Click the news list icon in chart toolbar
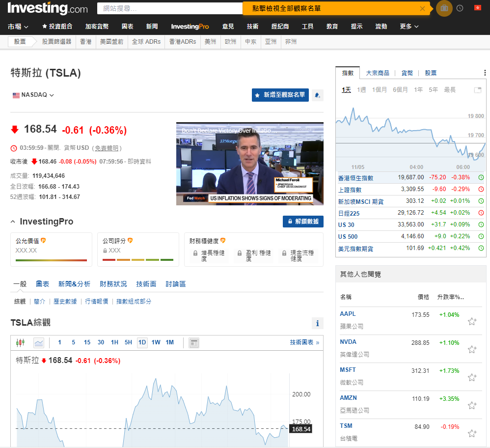Viewport: 490px width, 448px height. pyautogui.click(x=194, y=342)
